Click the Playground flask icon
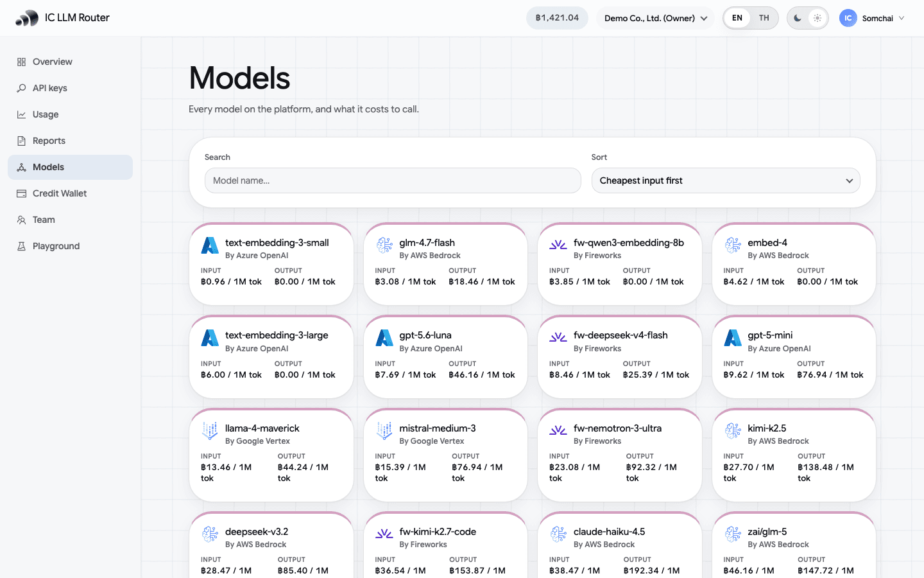This screenshot has width=924, height=578. (21, 246)
